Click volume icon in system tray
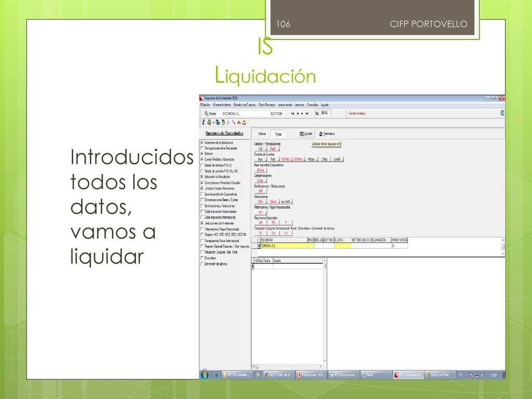Screen dimensions: 532x399 point(482,375)
